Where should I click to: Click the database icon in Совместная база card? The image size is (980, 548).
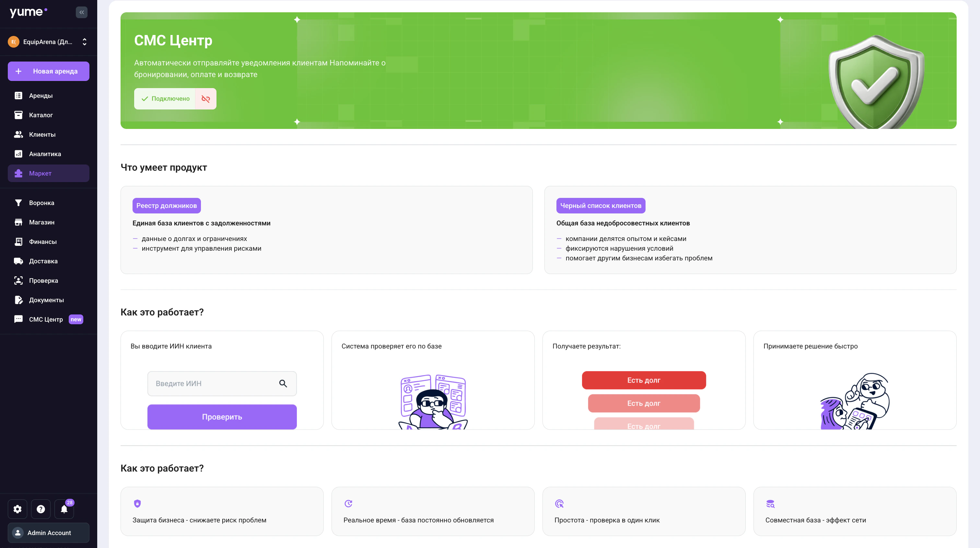tap(770, 504)
